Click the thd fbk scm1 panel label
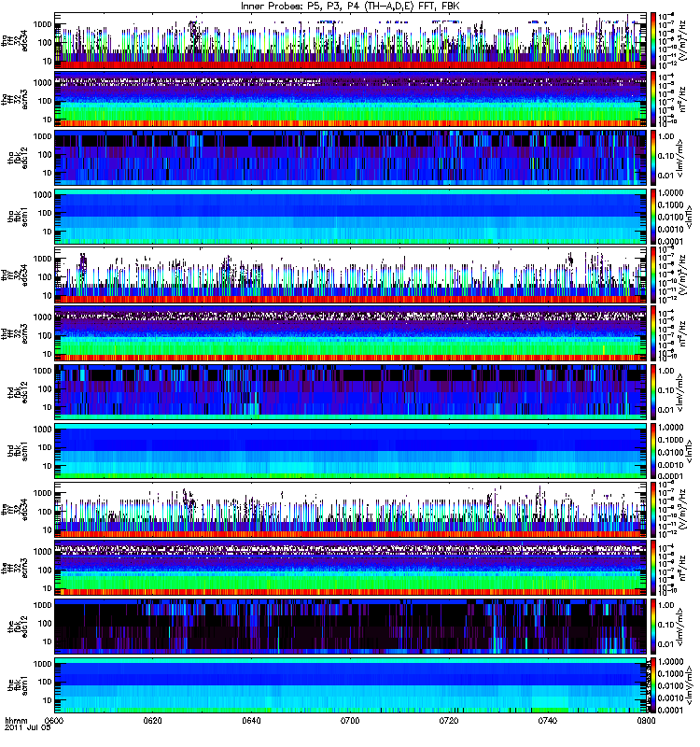This screenshot has width=700, height=747. pos(18,451)
